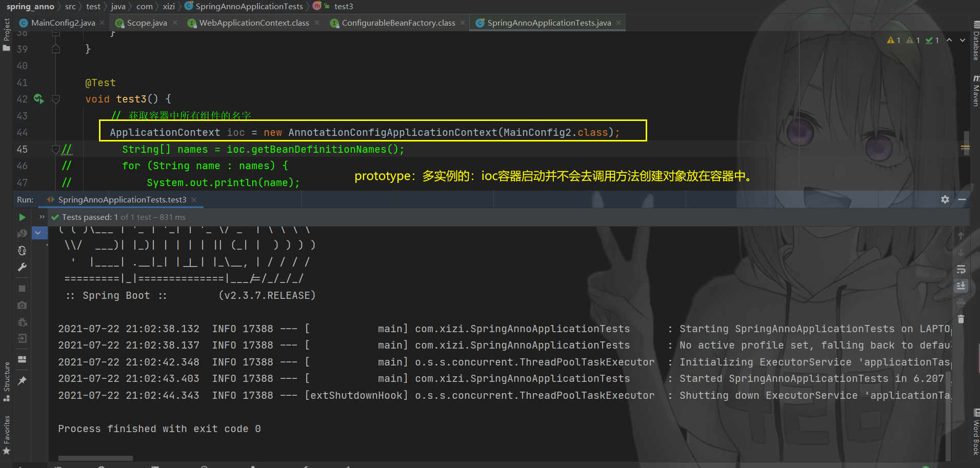Expand the double-chevron in test results toolbar
Screen dimensions: 980x468
click(42, 217)
